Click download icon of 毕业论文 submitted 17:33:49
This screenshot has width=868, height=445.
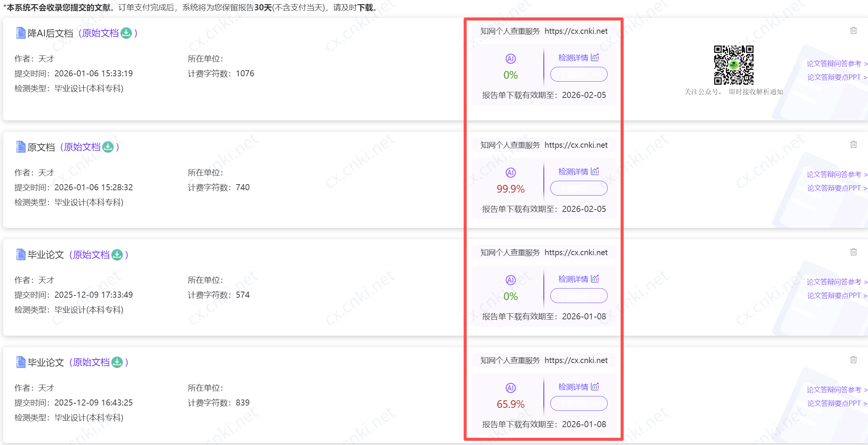tap(117, 254)
